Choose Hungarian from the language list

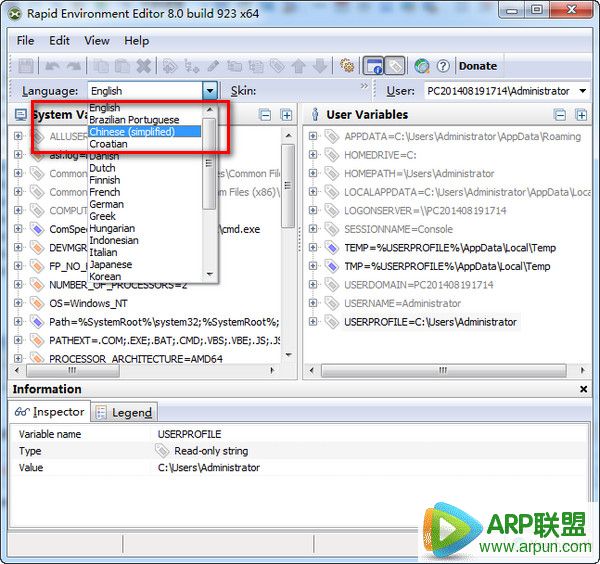[x=144, y=228]
